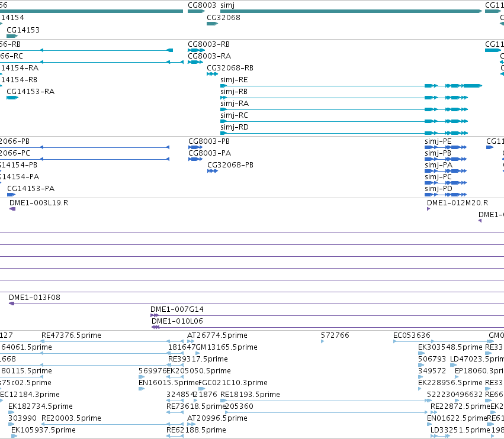Screen dimensions: 504x439
Task: Click the 506793 EST label
Action: (432, 359)
